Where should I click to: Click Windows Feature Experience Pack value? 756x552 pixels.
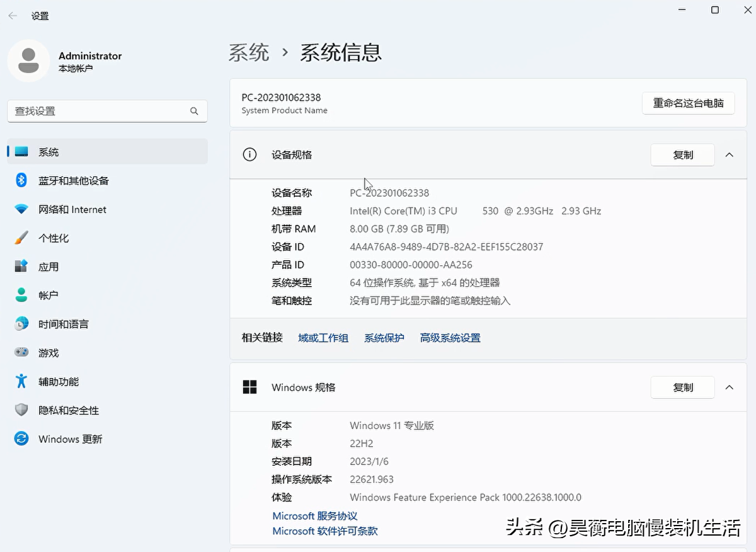click(466, 498)
